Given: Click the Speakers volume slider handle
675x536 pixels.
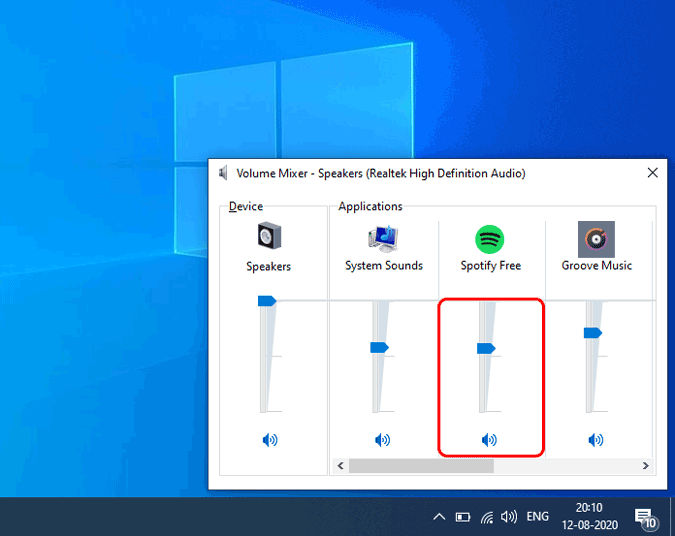Looking at the screenshot, I should click(x=267, y=301).
